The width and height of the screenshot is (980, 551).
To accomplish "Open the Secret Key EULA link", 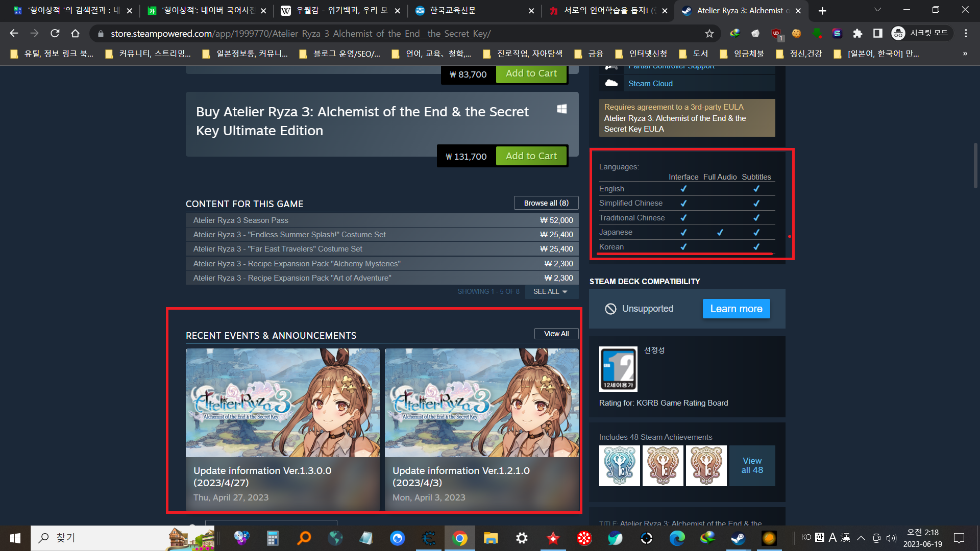I will click(x=675, y=123).
